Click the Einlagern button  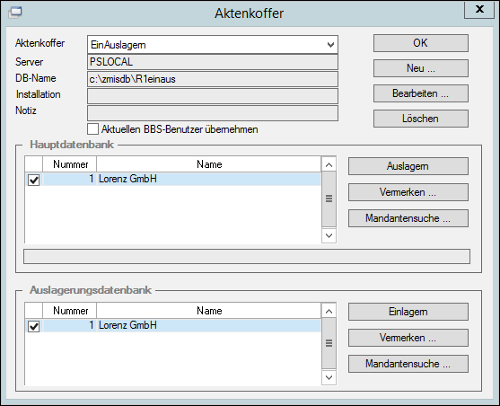click(x=408, y=312)
